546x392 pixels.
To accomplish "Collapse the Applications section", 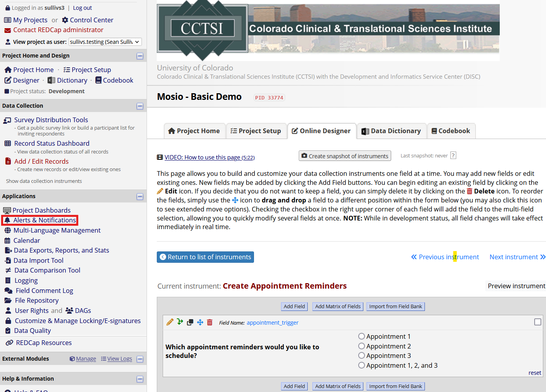I will pyautogui.click(x=140, y=197).
